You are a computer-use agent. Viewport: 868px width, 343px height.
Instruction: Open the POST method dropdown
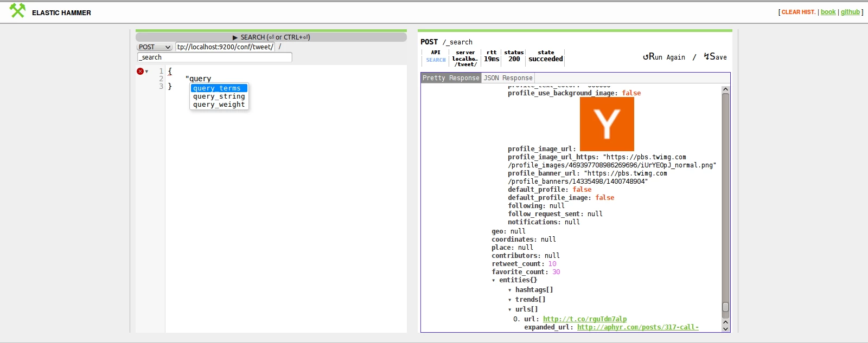click(155, 47)
